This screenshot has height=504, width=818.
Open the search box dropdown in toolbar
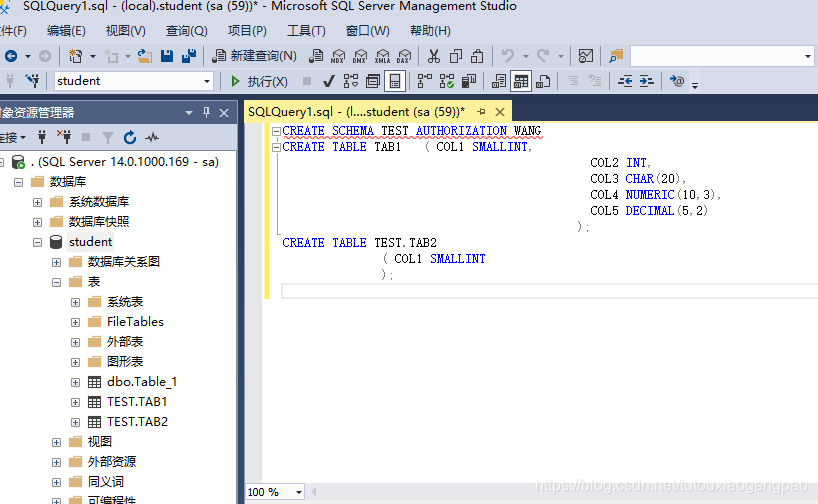[808, 56]
